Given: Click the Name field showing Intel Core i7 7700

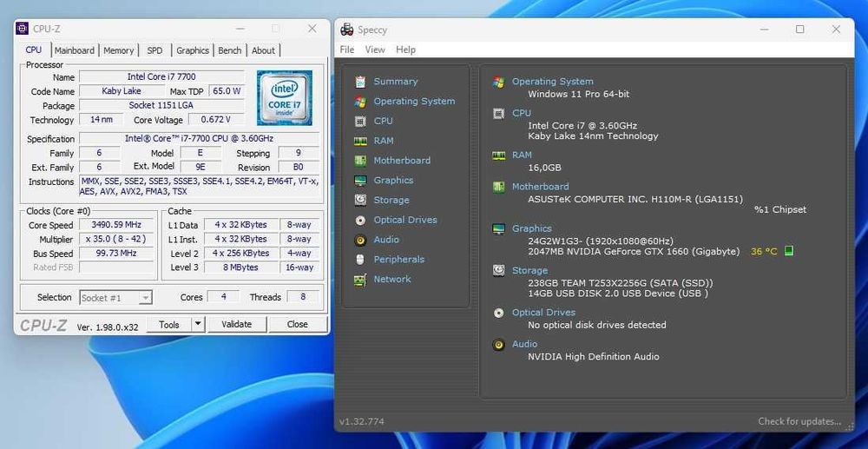Looking at the screenshot, I should click(x=161, y=77).
